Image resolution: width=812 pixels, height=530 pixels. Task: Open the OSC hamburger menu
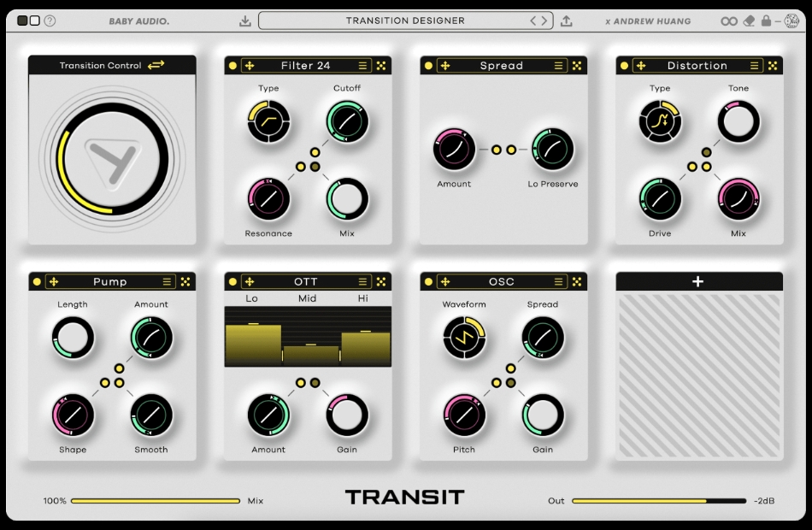558,281
